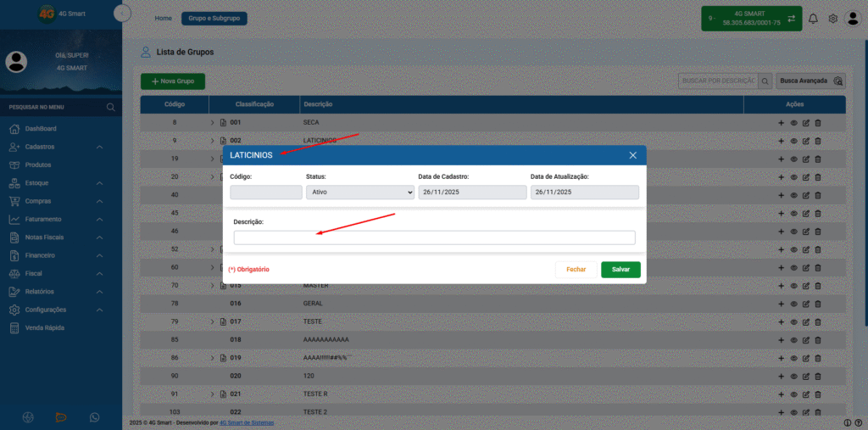
Task: Collapse the sidebar with the arrow button
Action: tap(122, 13)
